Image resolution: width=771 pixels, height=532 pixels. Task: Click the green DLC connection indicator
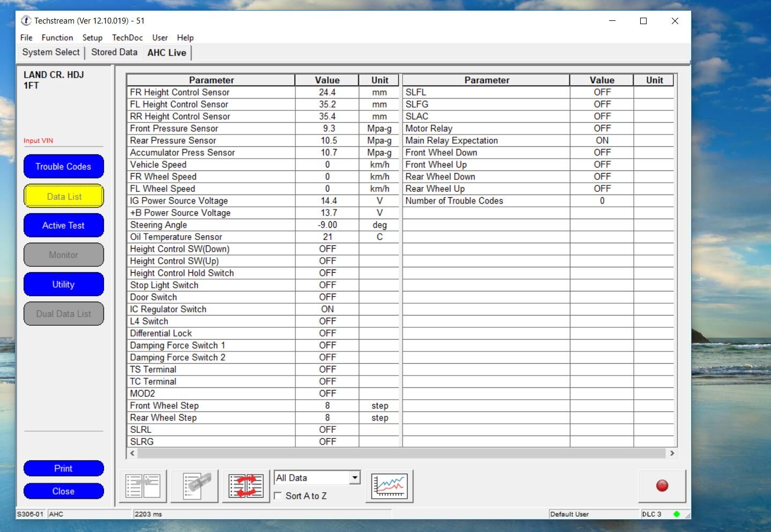click(x=677, y=514)
